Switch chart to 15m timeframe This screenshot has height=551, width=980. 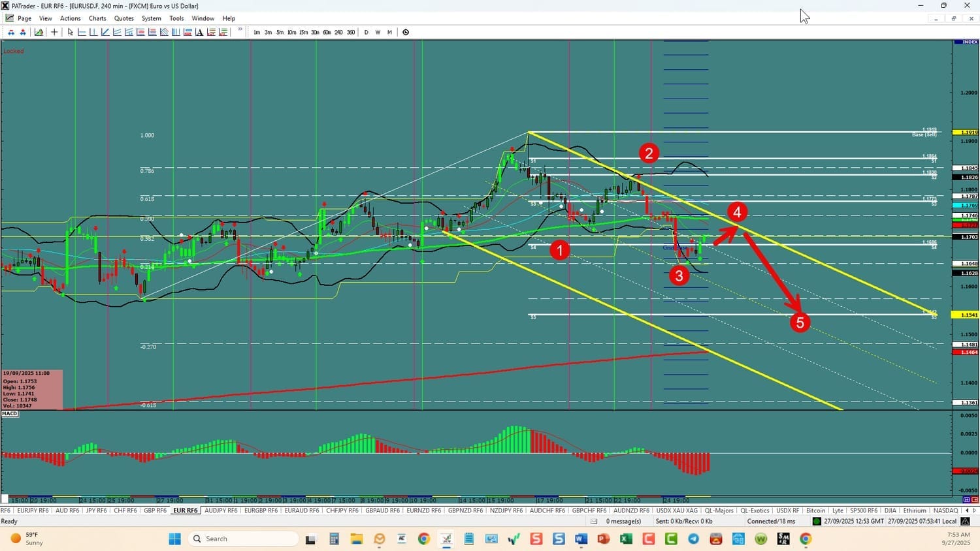[303, 32]
